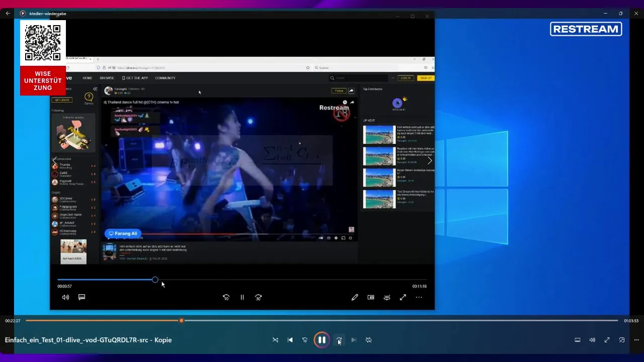Open cast to device icon left of volume
644x362 pixels.
click(578, 340)
